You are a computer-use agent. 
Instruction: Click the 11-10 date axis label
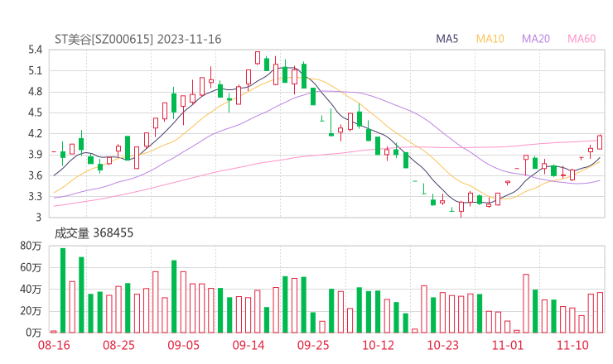point(572,345)
